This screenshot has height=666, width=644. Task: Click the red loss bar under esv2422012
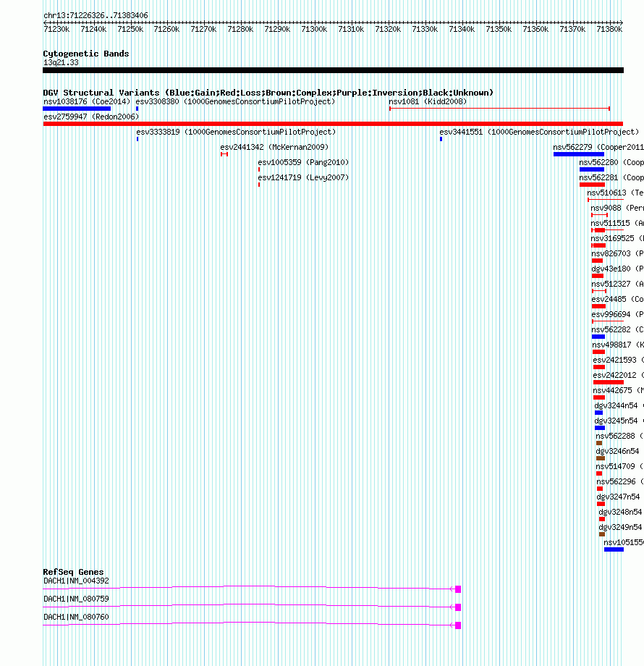click(x=609, y=382)
